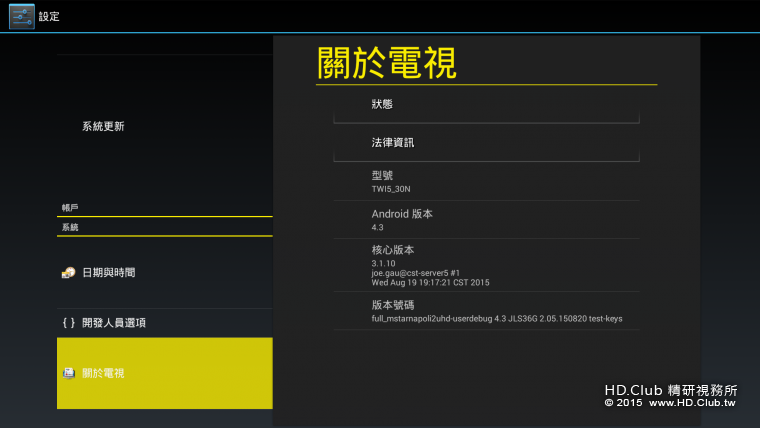760x428 pixels.
Task: Click the Android version value 4.3
Action: (378, 227)
